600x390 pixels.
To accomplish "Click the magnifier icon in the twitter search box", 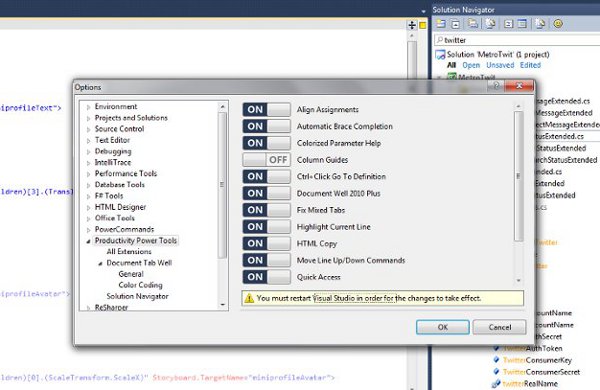I will 440,39.
